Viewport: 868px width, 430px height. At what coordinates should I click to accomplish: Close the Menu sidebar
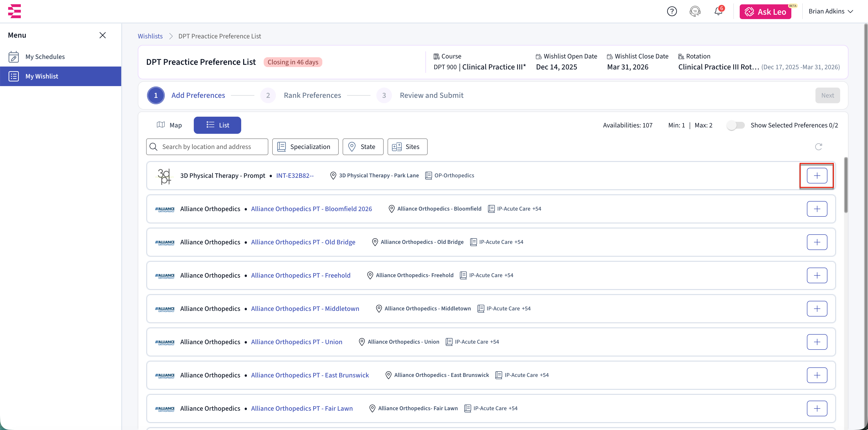103,35
